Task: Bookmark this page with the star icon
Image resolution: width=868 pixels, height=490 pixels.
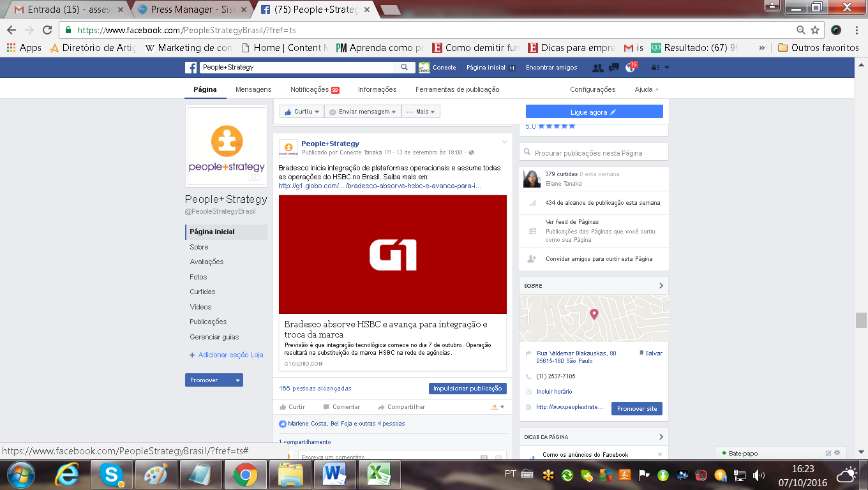Action: coord(815,30)
